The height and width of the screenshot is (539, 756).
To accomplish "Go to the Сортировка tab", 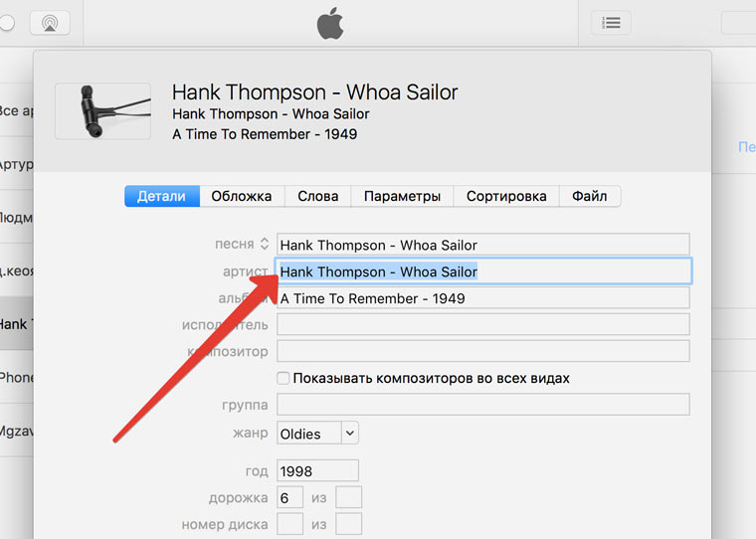I will [x=506, y=196].
